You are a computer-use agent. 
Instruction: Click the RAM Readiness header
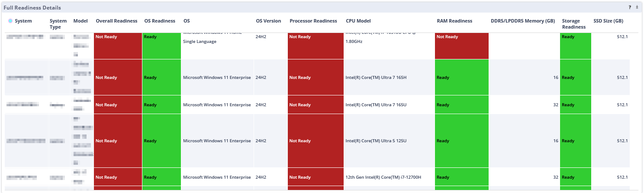point(454,21)
